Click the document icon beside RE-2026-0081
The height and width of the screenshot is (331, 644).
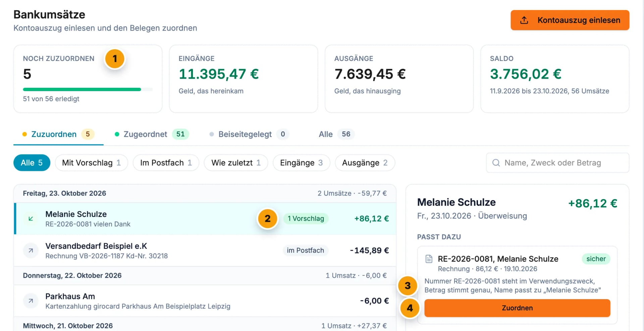pos(429,259)
